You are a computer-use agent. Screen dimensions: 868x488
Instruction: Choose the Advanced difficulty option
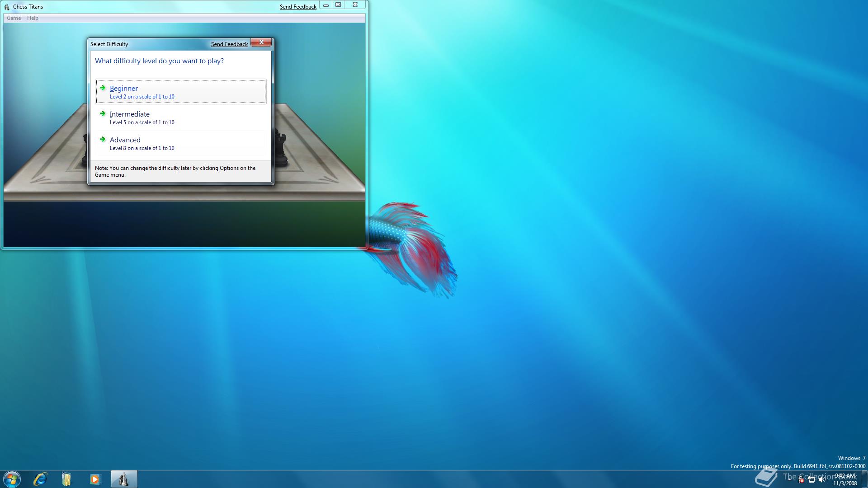(x=181, y=143)
